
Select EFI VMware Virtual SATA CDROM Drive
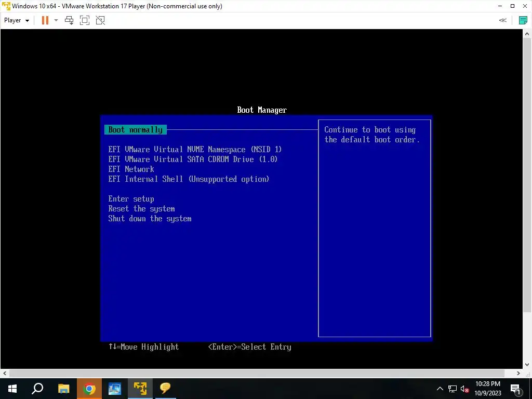(193, 159)
